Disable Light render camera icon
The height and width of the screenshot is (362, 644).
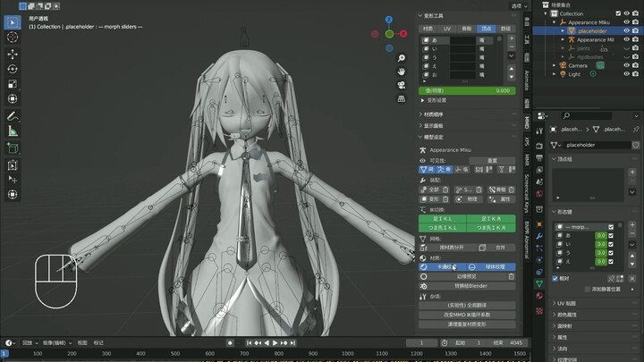(x=635, y=74)
